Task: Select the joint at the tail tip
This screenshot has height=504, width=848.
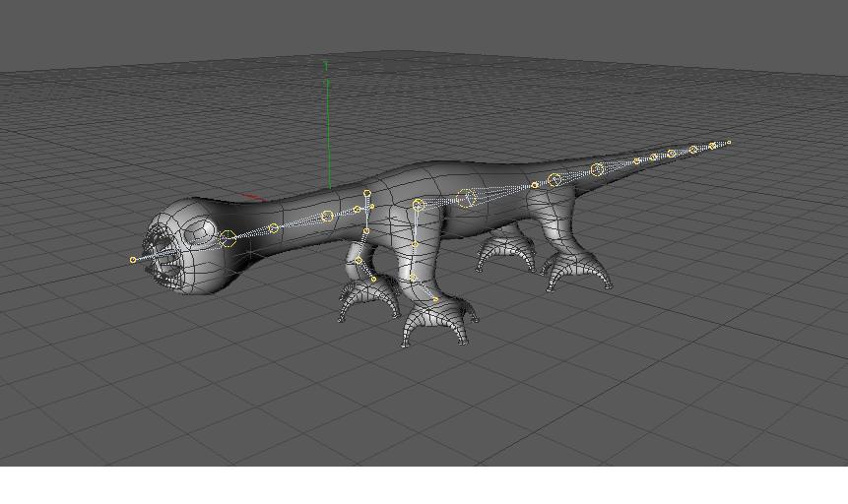Action: pos(729,143)
